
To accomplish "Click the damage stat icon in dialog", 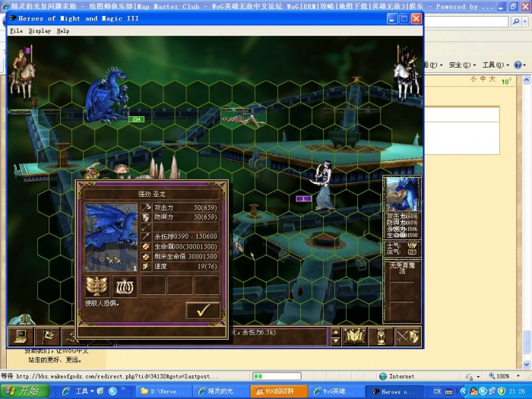I will [x=146, y=236].
